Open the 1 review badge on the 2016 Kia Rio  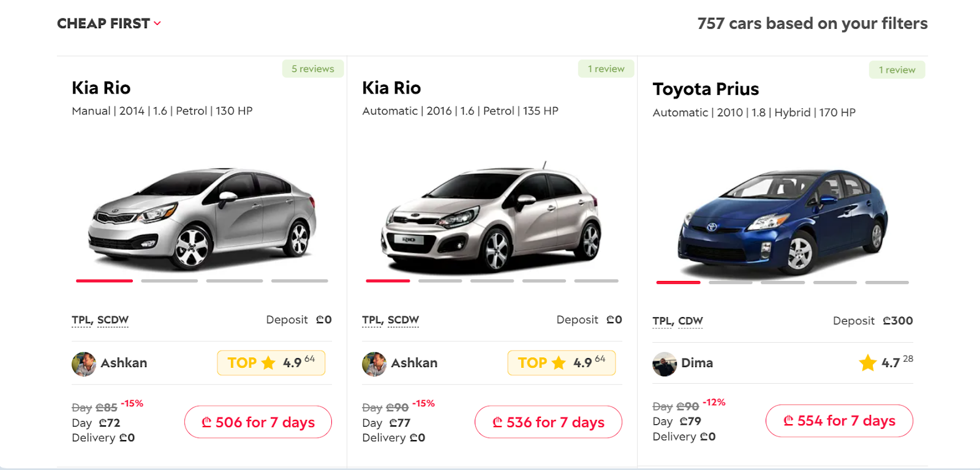tap(606, 69)
